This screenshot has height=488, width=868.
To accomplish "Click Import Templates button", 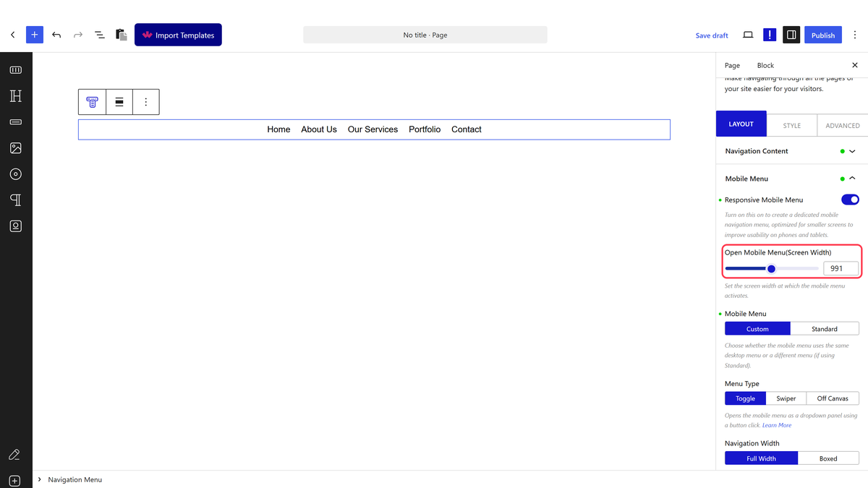I will coord(178,35).
